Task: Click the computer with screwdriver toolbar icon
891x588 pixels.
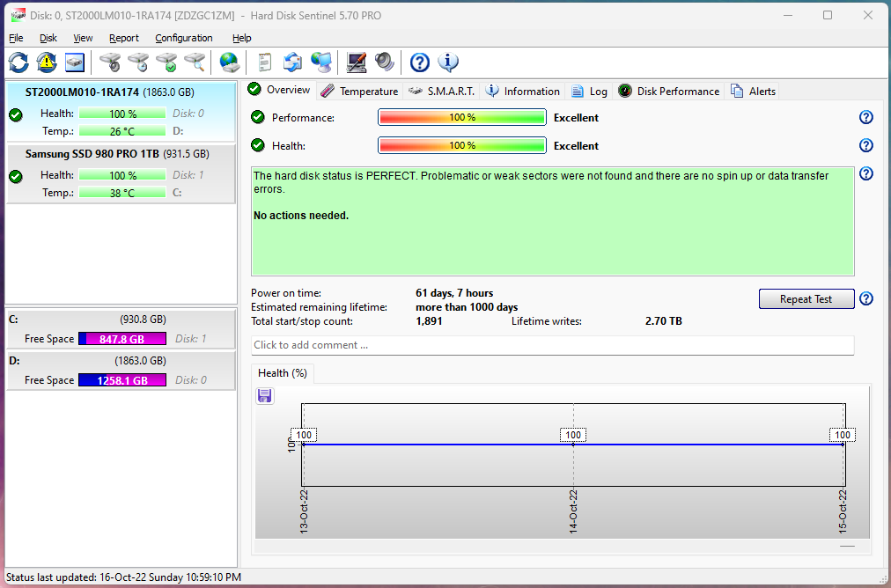Action: coord(357,62)
